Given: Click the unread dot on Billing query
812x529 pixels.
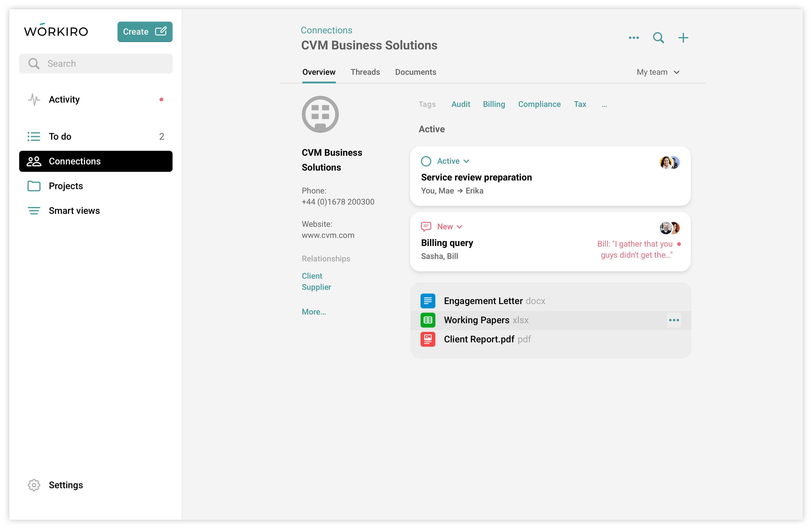Looking at the screenshot, I should click(679, 244).
